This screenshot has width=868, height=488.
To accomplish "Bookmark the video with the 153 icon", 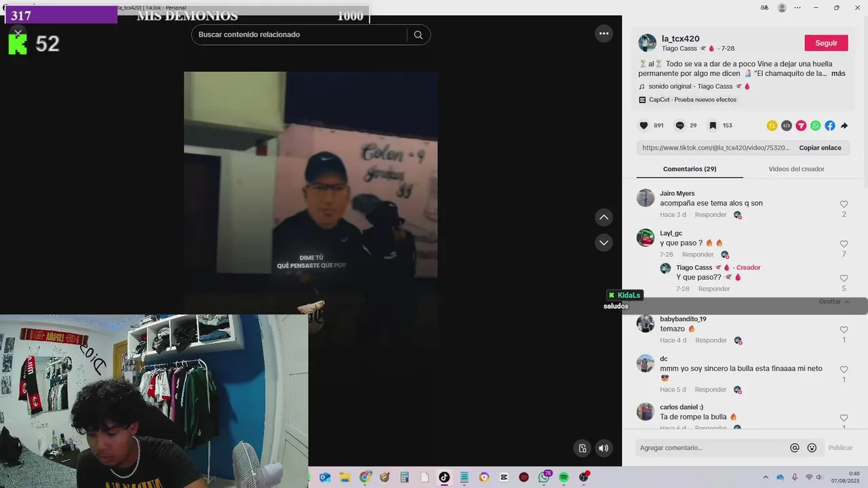I will 713,125.
